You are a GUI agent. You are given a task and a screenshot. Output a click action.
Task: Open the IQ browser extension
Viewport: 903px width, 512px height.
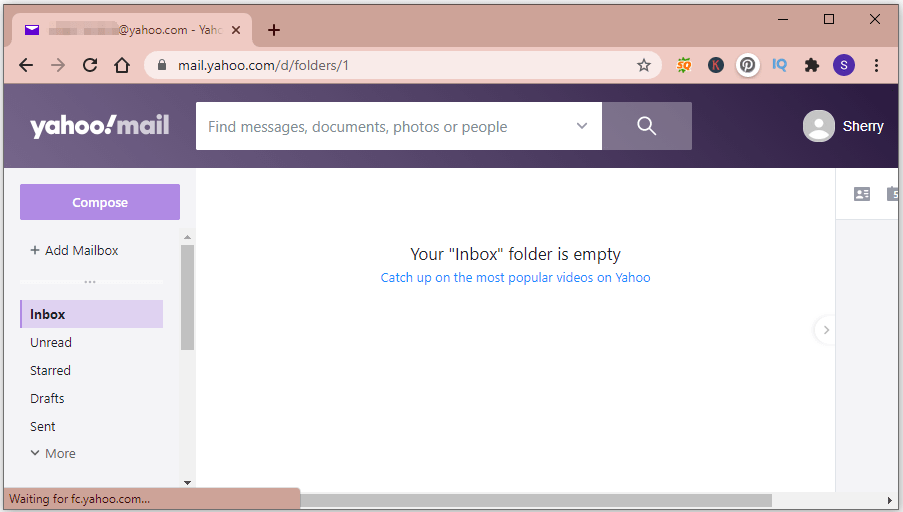[x=779, y=65]
